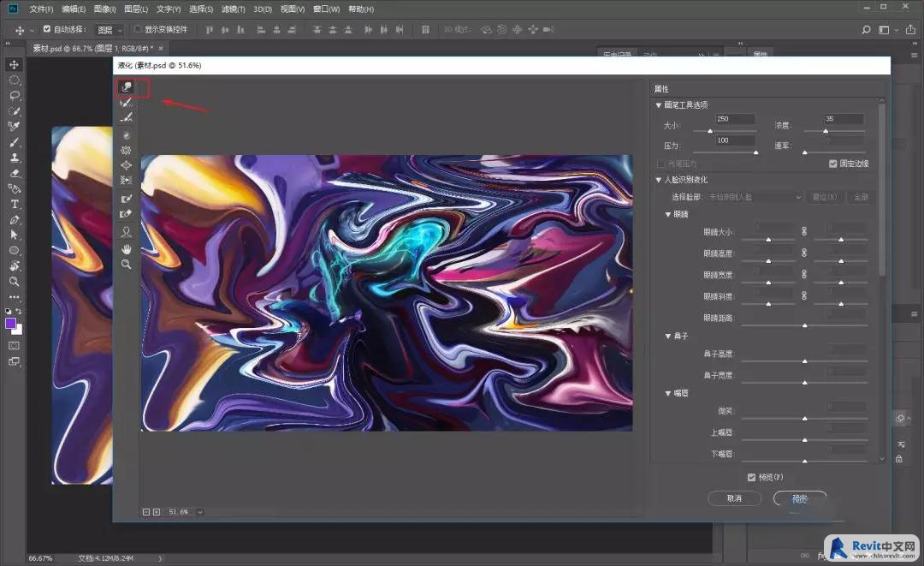
Task: Open the 选择脸部 dropdown
Action: coord(755,197)
